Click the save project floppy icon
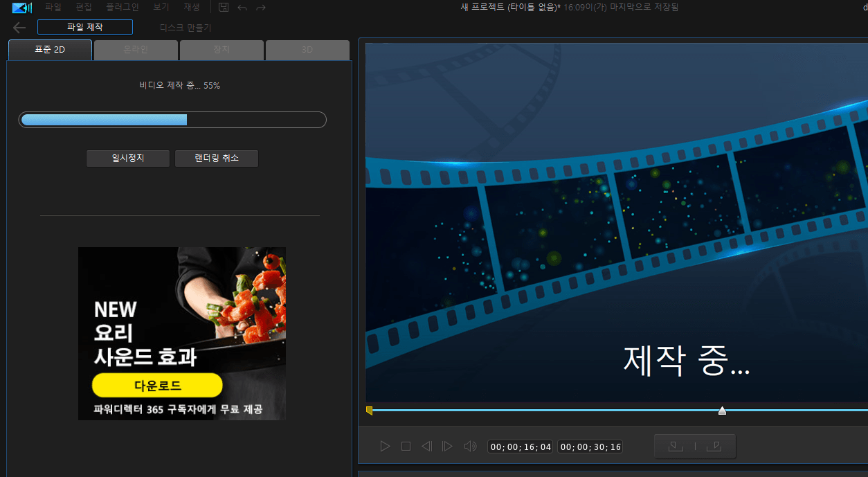This screenshot has height=477, width=868. (x=224, y=8)
